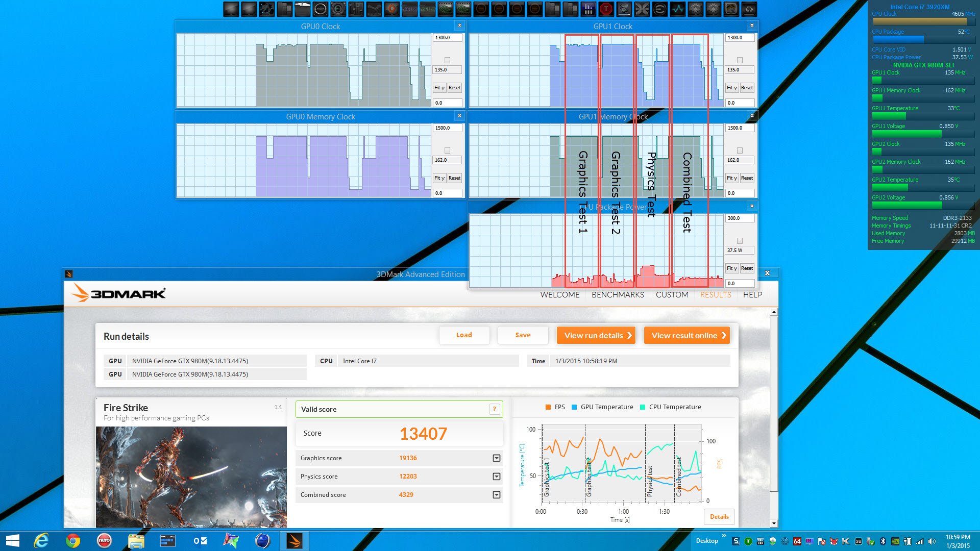Image resolution: width=980 pixels, height=551 pixels.
Task: Click the Bluetooth tray icon
Action: 883,541
